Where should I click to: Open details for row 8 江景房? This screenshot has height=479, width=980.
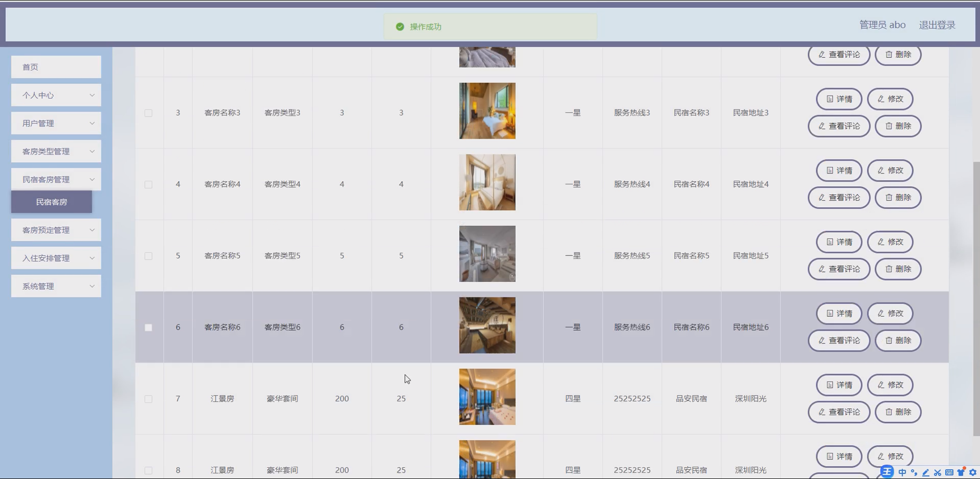tap(839, 456)
